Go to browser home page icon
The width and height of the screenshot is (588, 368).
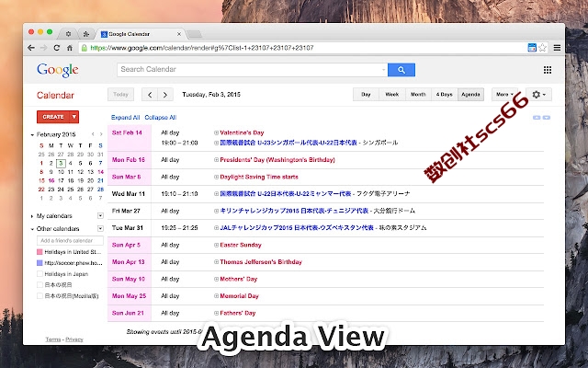[x=70, y=48]
